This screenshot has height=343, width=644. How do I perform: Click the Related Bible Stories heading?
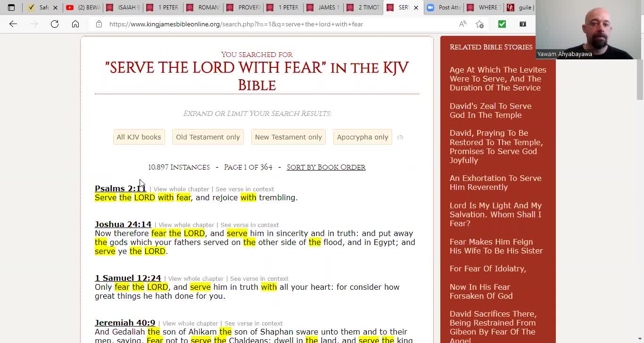491,47
